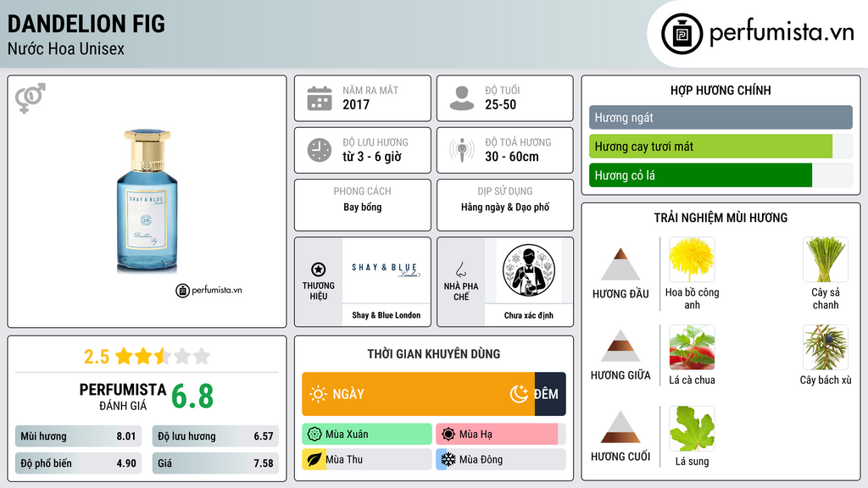Click the juniper image
868x488 pixels.
pos(826,347)
